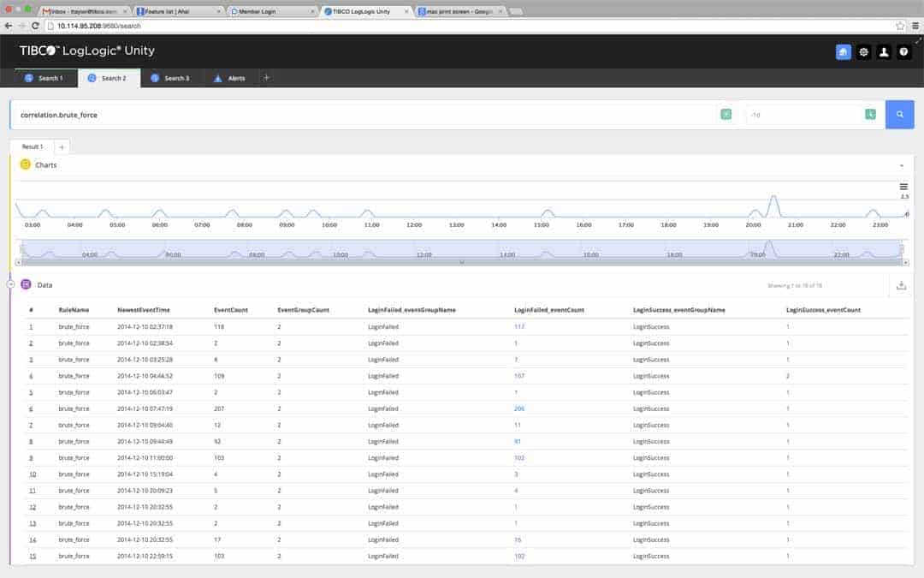Sort by the NewestEventTime column header
This screenshot has width=924, height=578.
click(144, 310)
